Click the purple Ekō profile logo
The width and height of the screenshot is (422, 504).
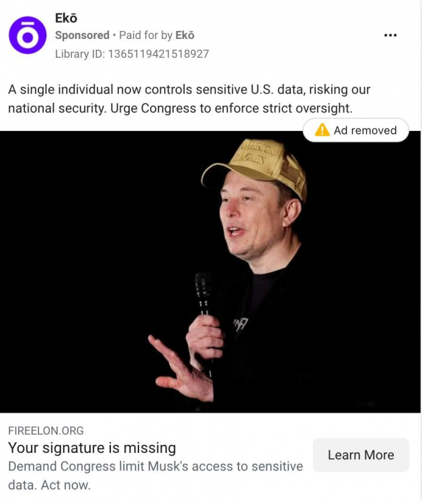click(28, 35)
